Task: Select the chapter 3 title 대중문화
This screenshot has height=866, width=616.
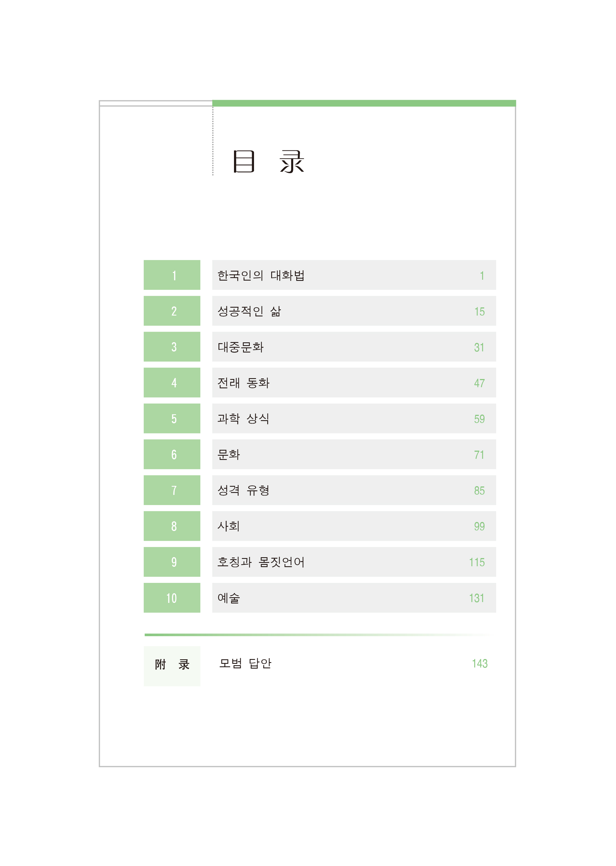Action: coord(240,347)
